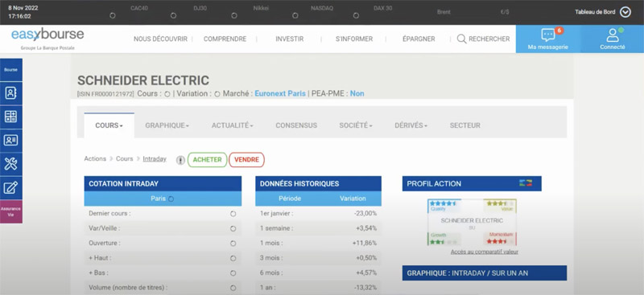Click the NASDAQ ticker label
Image resolution: width=644 pixels, height=295 pixels.
click(322, 8)
